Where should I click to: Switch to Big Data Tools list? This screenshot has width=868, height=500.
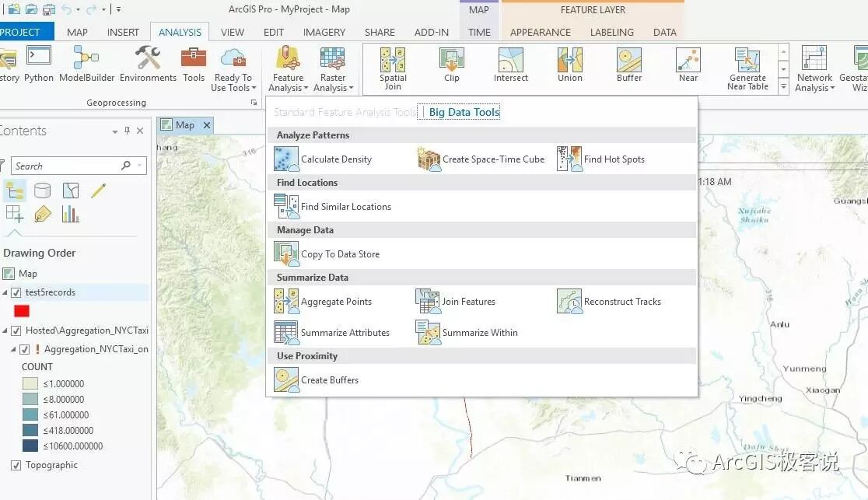(x=464, y=112)
